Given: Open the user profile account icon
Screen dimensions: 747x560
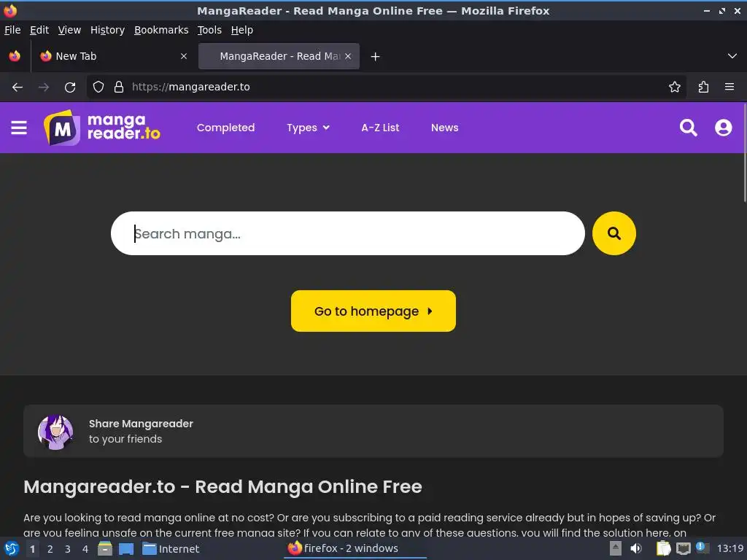Looking at the screenshot, I should [x=723, y=128].
